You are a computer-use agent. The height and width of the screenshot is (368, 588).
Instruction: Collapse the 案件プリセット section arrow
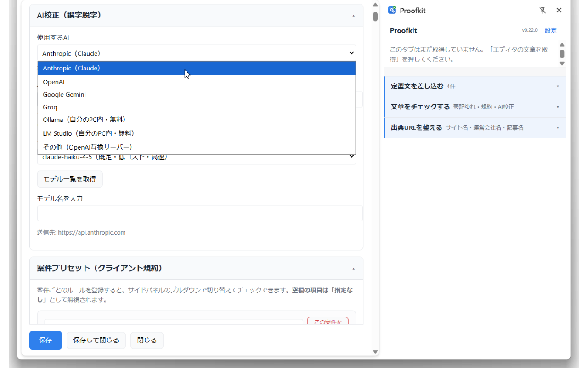353,269
